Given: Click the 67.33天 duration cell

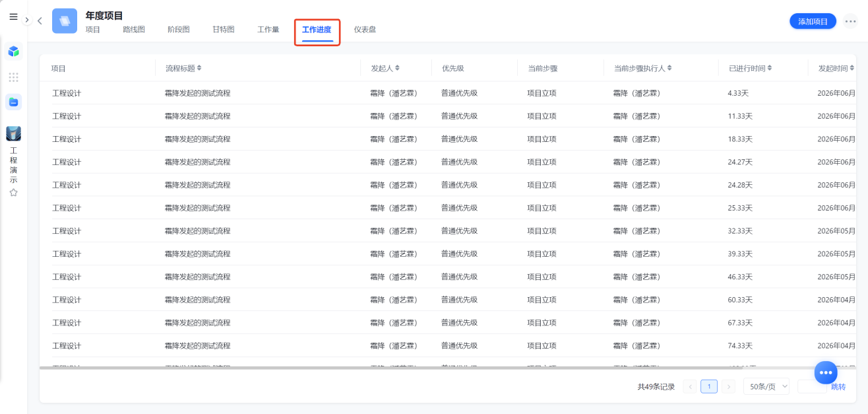Looking at the screenshot, I should (x=740, y=323).
